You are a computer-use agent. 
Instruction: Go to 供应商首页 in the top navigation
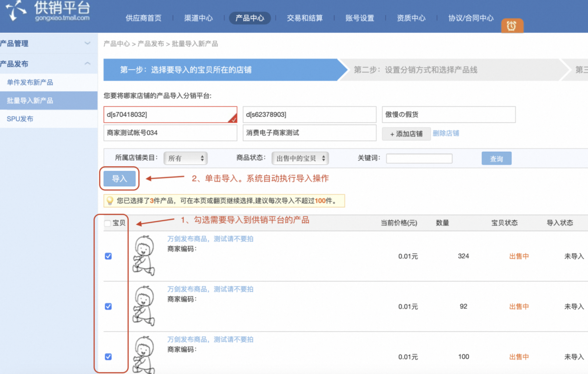tap(144, 18)
